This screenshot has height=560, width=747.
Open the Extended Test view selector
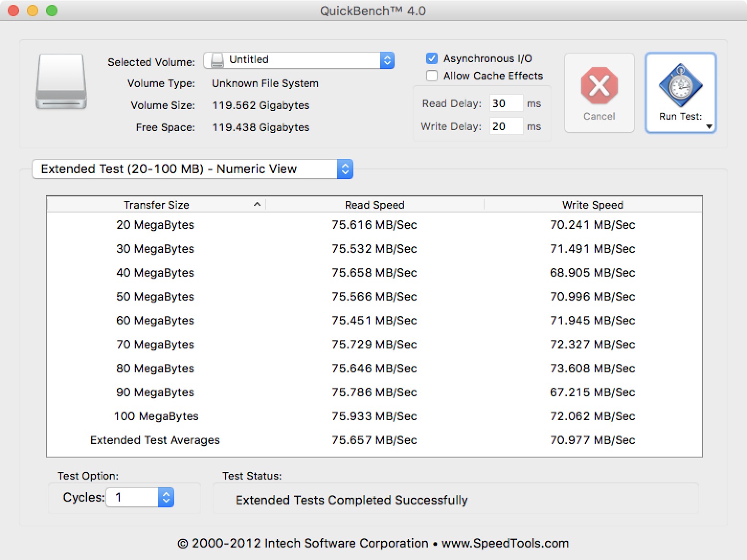[344, 169]
